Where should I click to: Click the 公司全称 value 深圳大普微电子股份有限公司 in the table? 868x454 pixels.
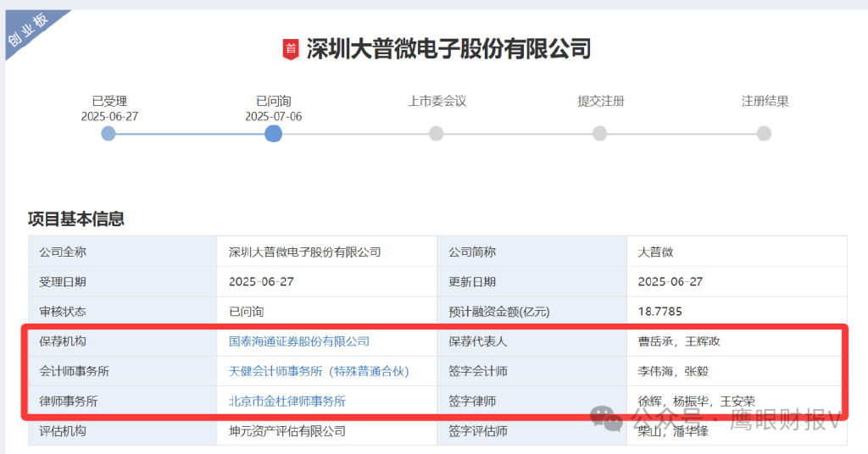click(305, 252)
